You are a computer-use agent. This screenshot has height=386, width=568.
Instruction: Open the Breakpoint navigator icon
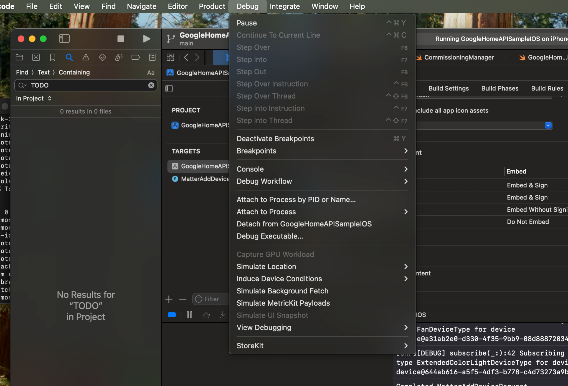(x=135, y=57)
